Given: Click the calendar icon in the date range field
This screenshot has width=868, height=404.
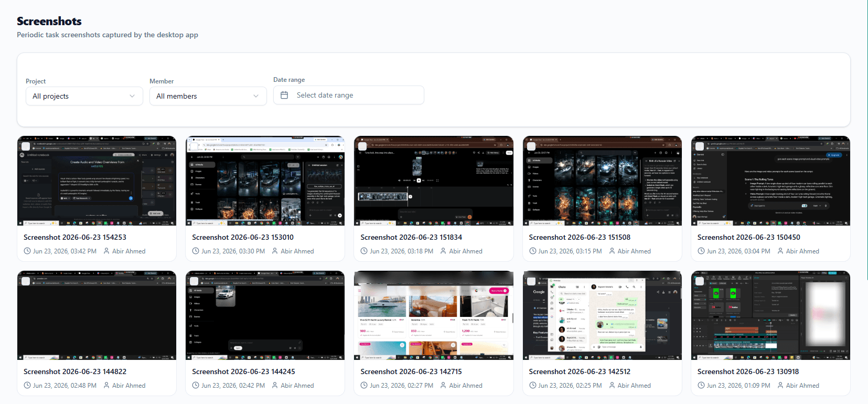Looking at the screenshot, I should tap(284, 95).
